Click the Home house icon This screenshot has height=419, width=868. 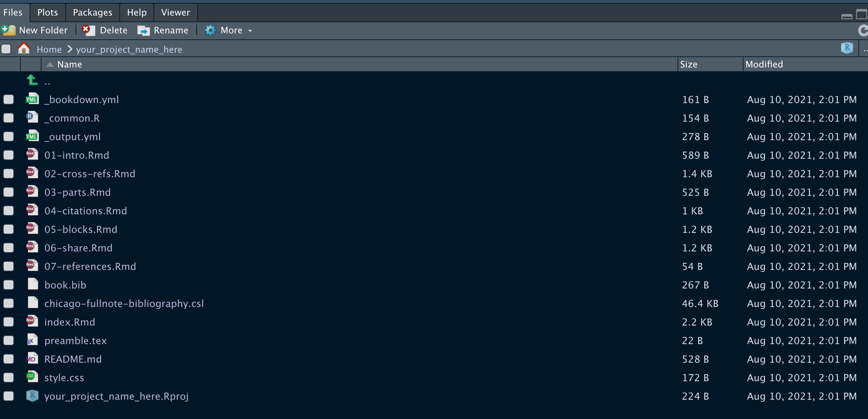coord(24,49)
